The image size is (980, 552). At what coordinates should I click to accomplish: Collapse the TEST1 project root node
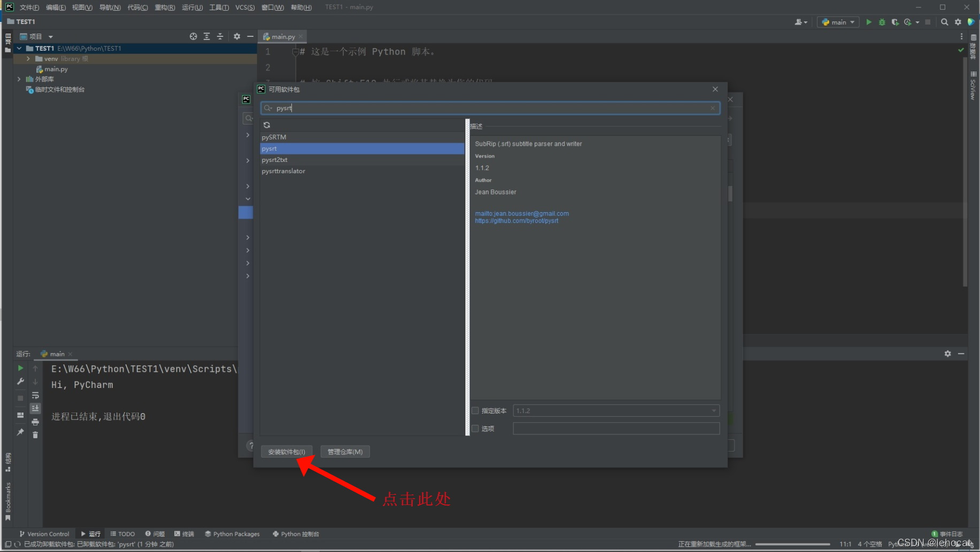(19, 48)
